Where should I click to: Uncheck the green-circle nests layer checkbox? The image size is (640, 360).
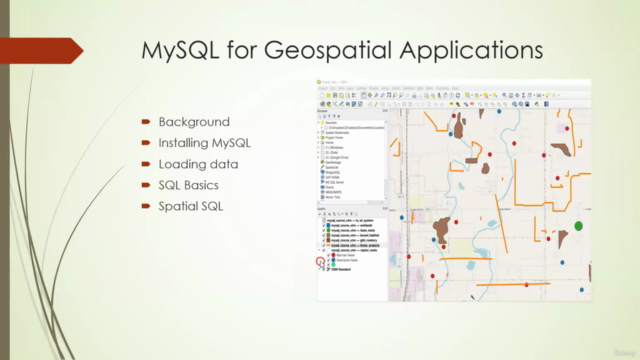click(324, 230)
